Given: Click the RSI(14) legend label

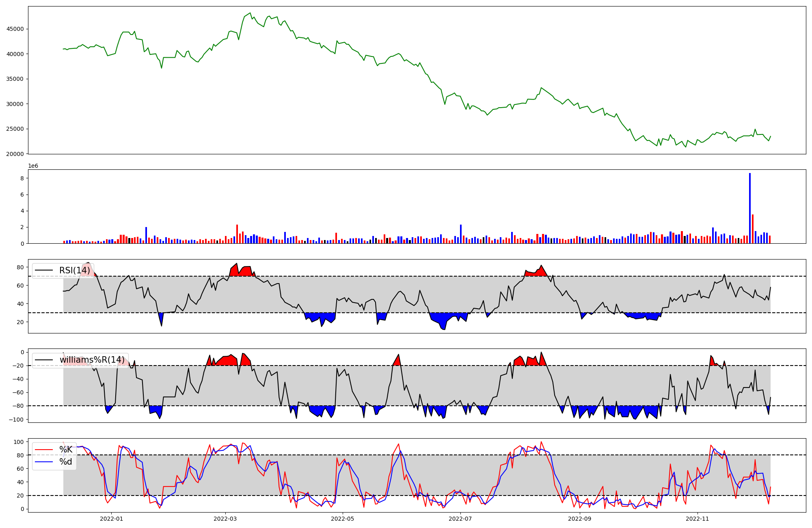Looking at the screenshot, I should [74, 270].
